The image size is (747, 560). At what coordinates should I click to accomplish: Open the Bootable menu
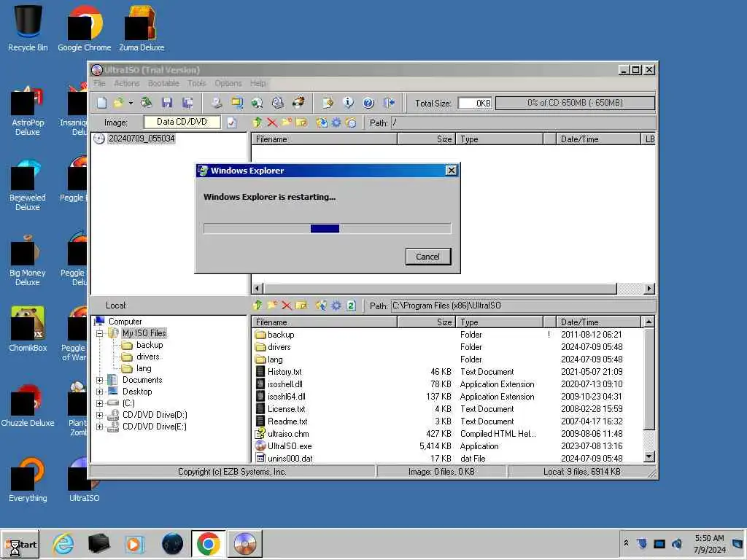click(163, 83)
